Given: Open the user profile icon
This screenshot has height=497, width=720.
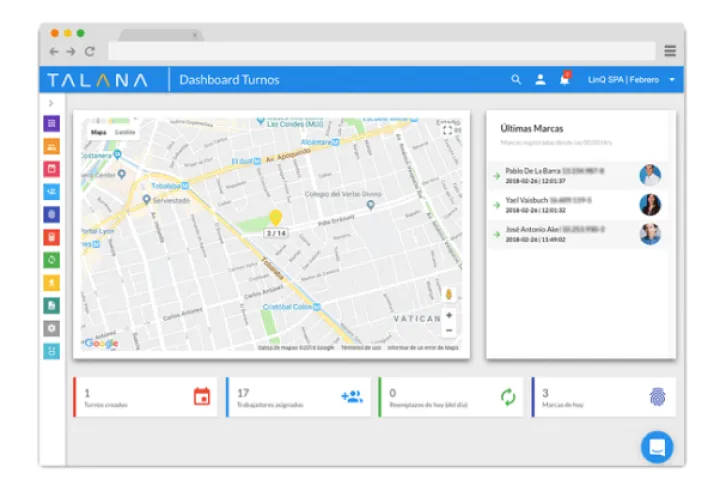Looking at the screenshot, I should [540, 80].
